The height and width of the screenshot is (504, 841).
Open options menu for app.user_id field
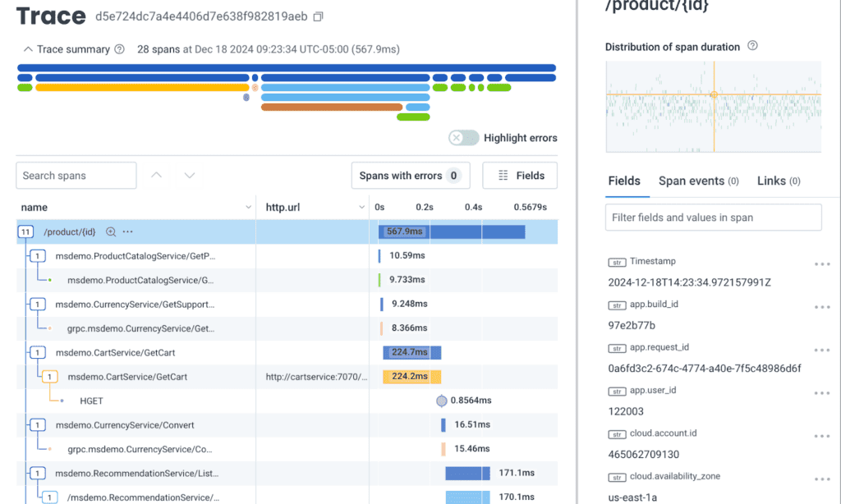tap(821, 394)
